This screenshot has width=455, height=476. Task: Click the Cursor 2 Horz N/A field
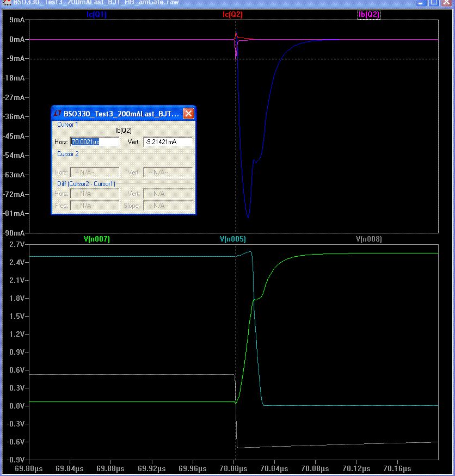(95, 172)
